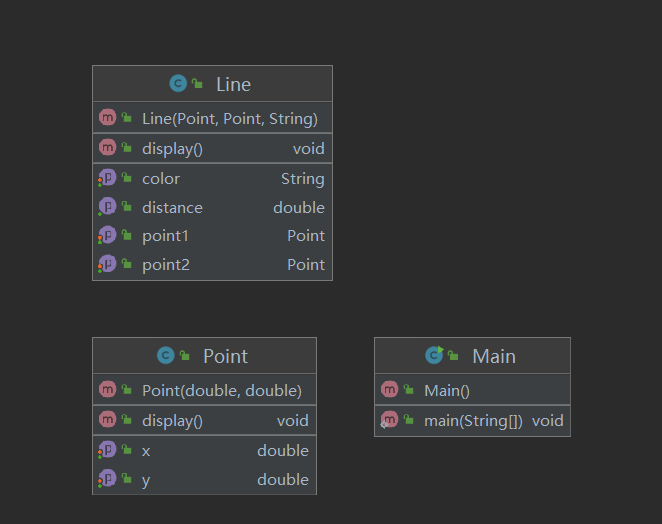Click the Point class icon in header

tap(166, 356)
